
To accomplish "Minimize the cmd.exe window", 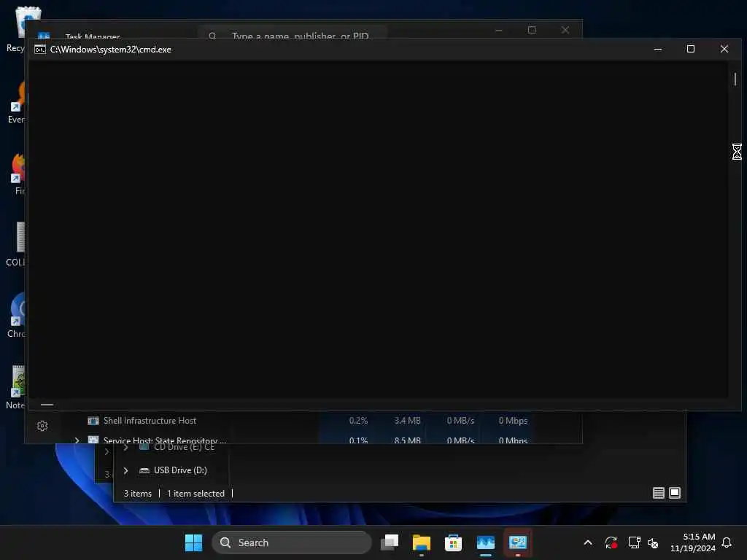I will [658, 49].
